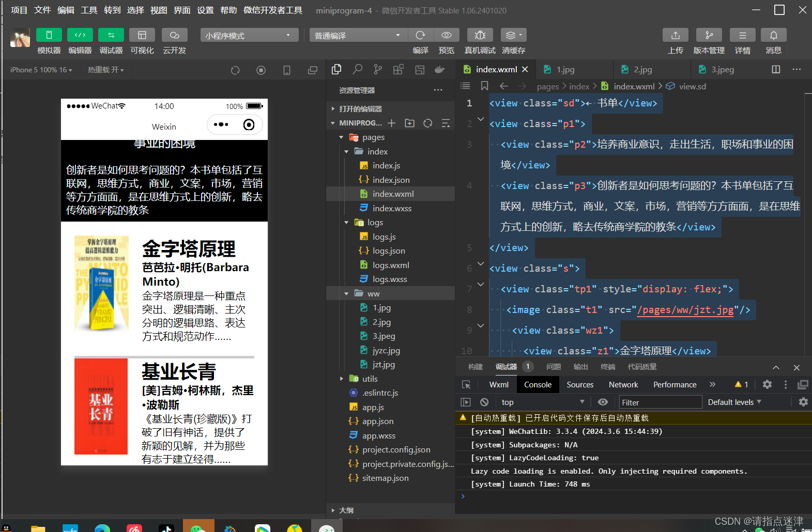Open the console top context dropdown
This screenshot has width=812, height=532.
pyautogui.click(x=543, y=402)
